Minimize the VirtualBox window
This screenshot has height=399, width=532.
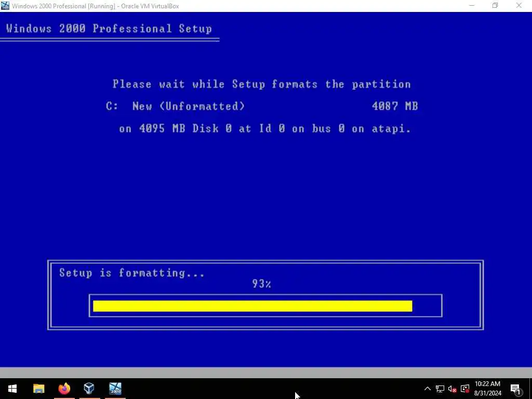point(472,6)
